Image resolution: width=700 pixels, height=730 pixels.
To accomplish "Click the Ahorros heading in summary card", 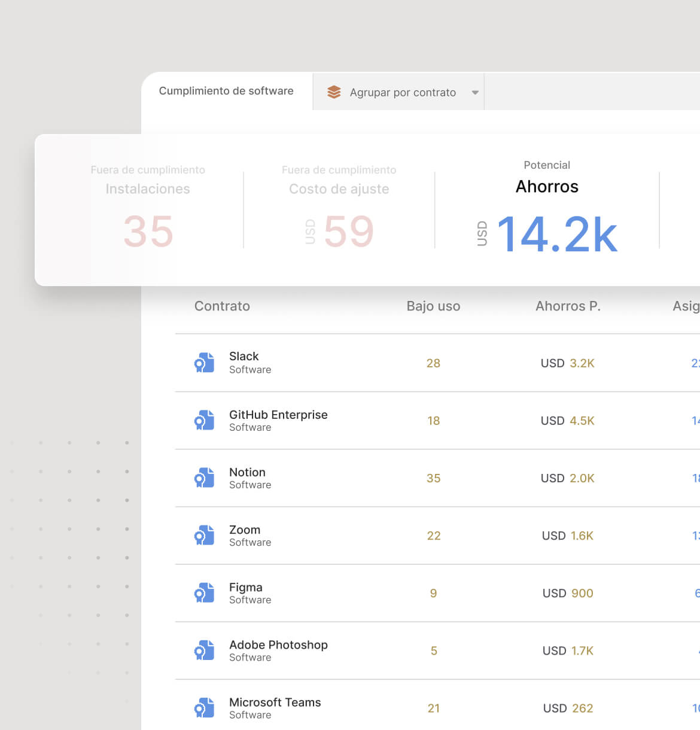I will click(547, 187).
